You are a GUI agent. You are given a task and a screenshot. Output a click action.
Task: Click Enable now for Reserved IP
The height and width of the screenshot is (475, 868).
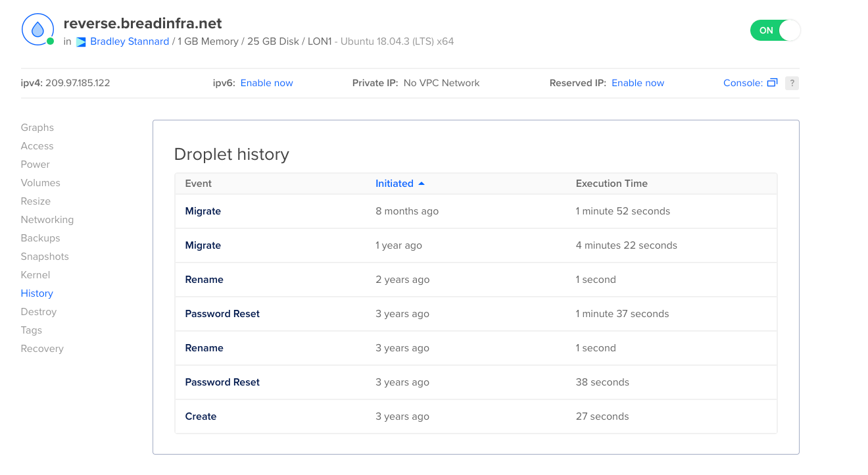coord(637,83)
